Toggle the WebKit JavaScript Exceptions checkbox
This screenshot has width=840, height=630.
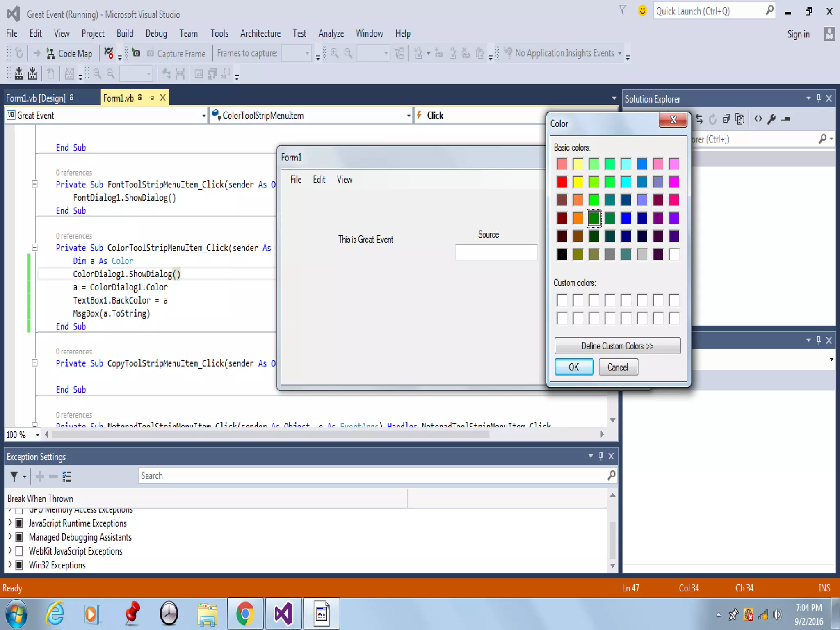tap(19, 551)
